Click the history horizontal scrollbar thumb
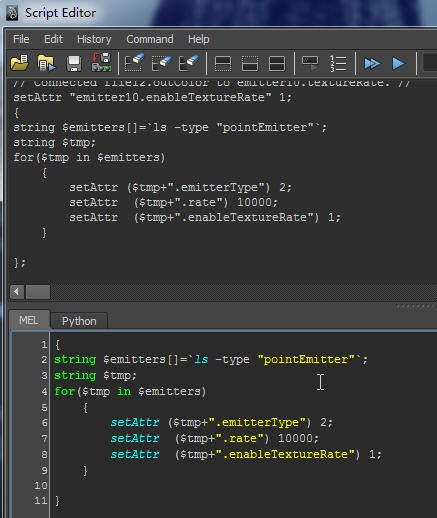 coord(38,292)
